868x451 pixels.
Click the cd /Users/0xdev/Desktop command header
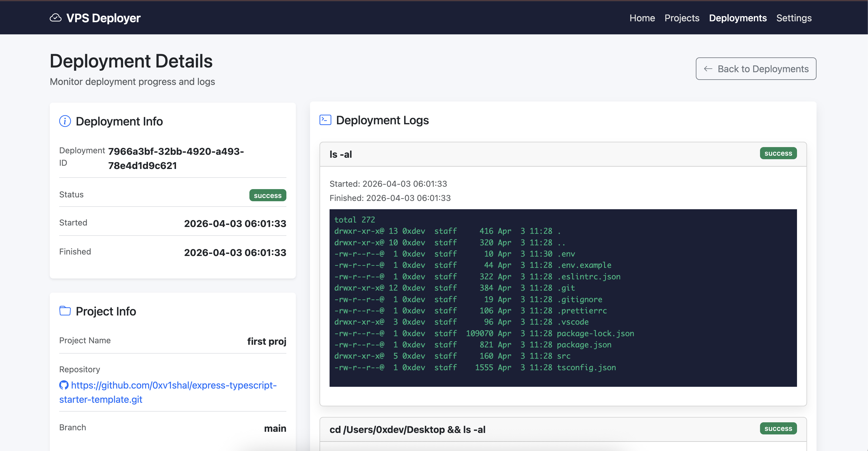[407, 429]
